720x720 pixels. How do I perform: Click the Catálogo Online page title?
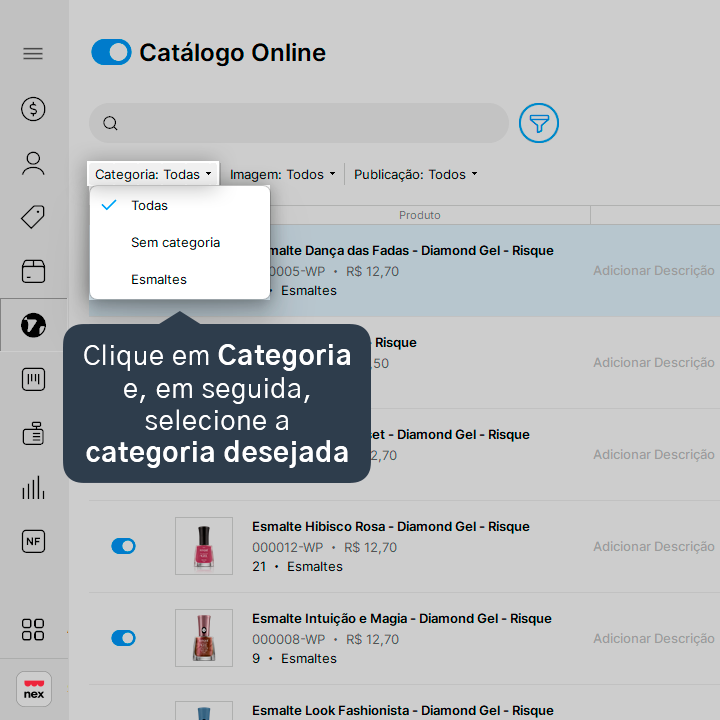tap(232, 52)
